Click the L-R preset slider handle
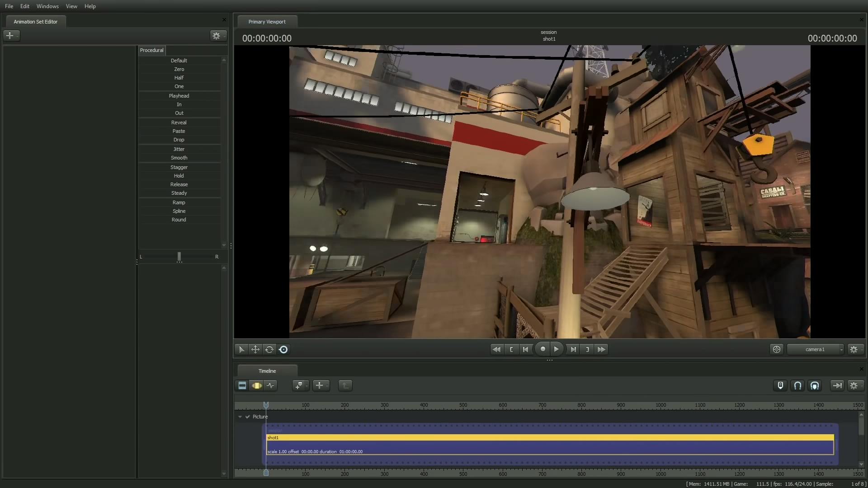This screenshot has width=868, height=488. pyautogui.click(x=179, y=257)
